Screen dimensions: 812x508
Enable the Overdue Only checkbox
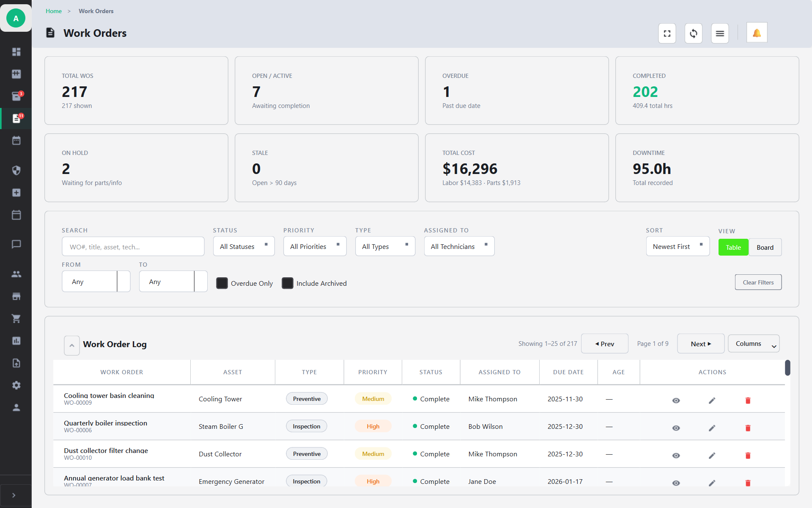point(222,283)
